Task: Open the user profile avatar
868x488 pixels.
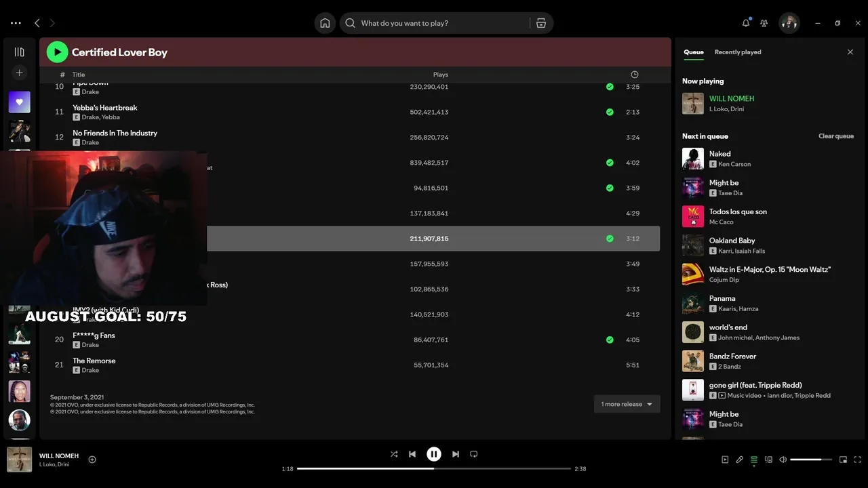Action: click(x=789, y=23)
